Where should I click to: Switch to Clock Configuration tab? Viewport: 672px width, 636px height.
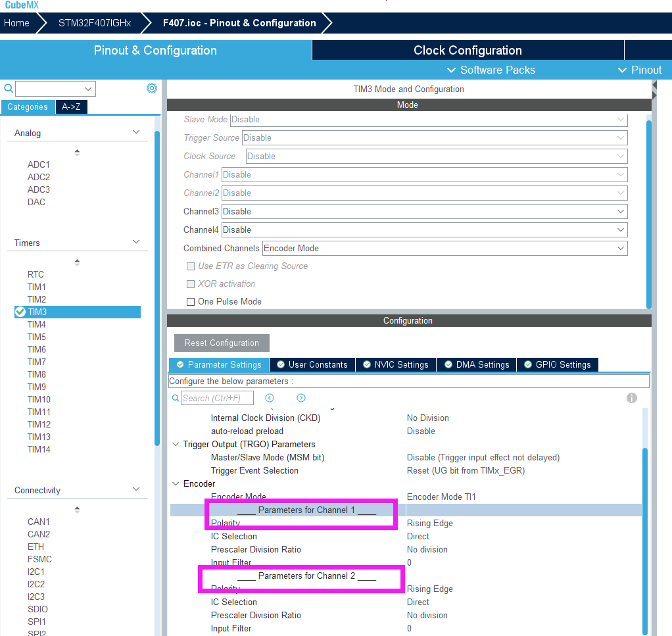point(468,50)
